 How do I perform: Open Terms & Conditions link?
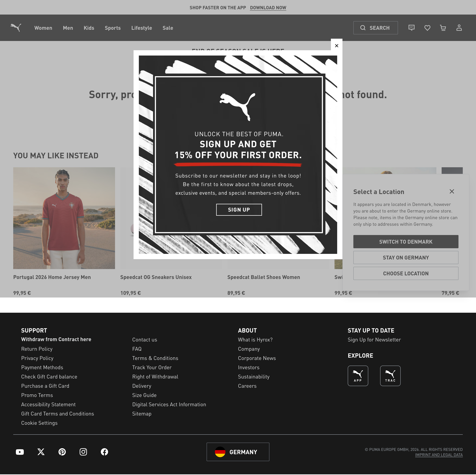pos(155,358)
